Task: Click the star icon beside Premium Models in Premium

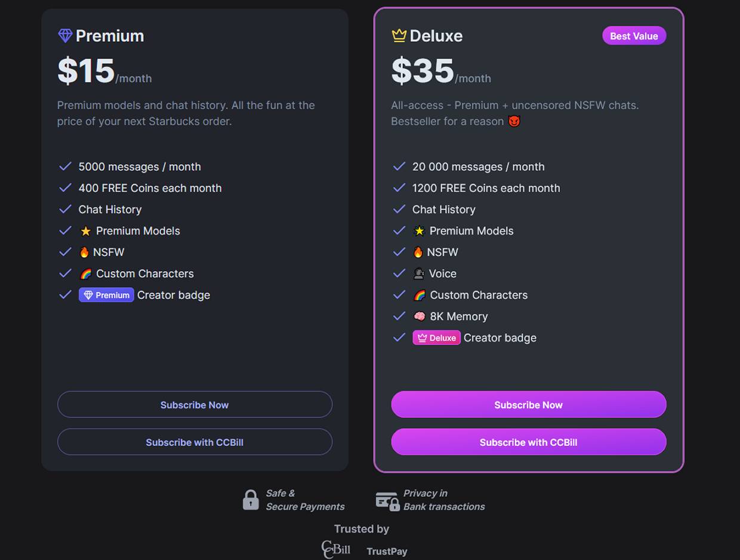Action: [85, 231]
